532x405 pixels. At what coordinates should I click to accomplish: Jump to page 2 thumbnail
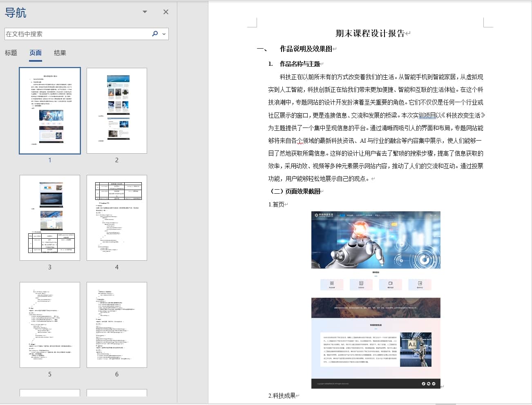pyautogui.click(x=117, y=111)
